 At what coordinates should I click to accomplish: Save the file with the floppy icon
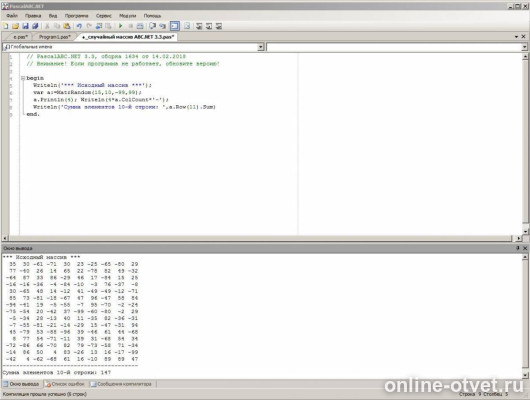coord(25,26)
